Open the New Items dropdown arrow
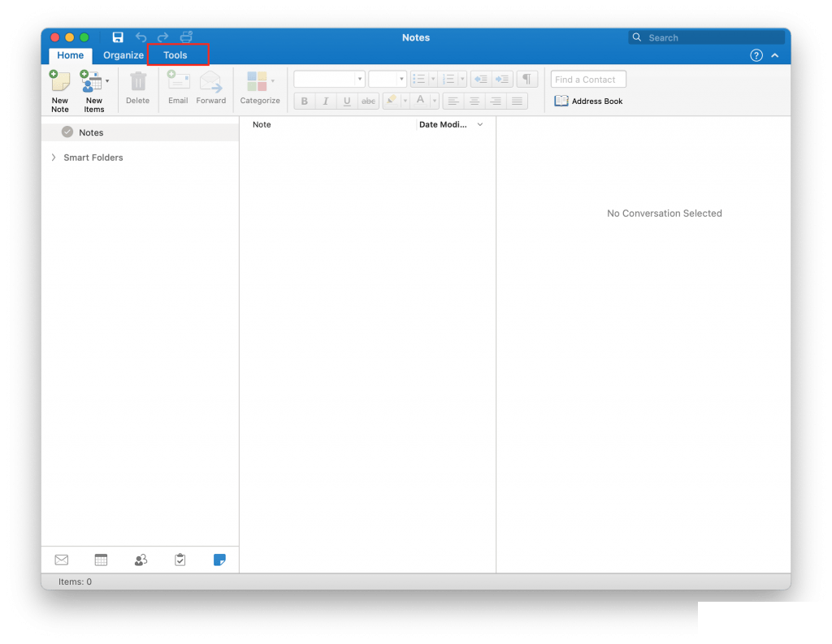Viewport: 832px width, 644px height. (x=106, y=81)
